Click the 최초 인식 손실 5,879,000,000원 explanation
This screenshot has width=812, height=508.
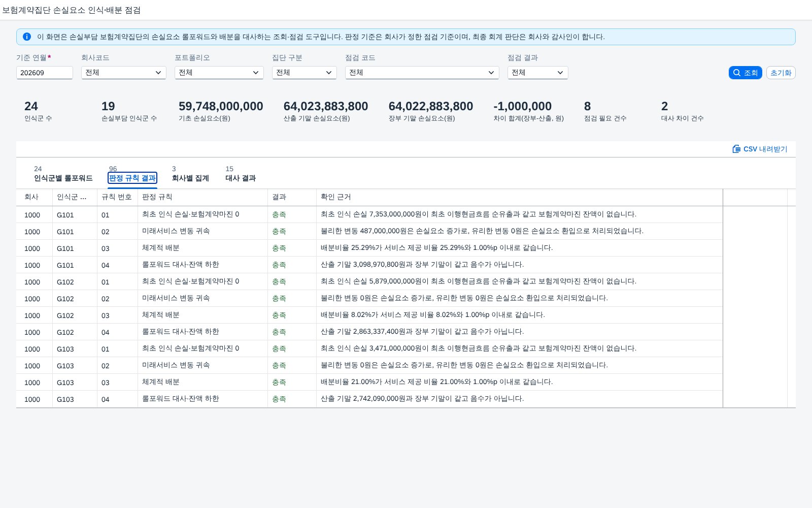coord(479,281)
